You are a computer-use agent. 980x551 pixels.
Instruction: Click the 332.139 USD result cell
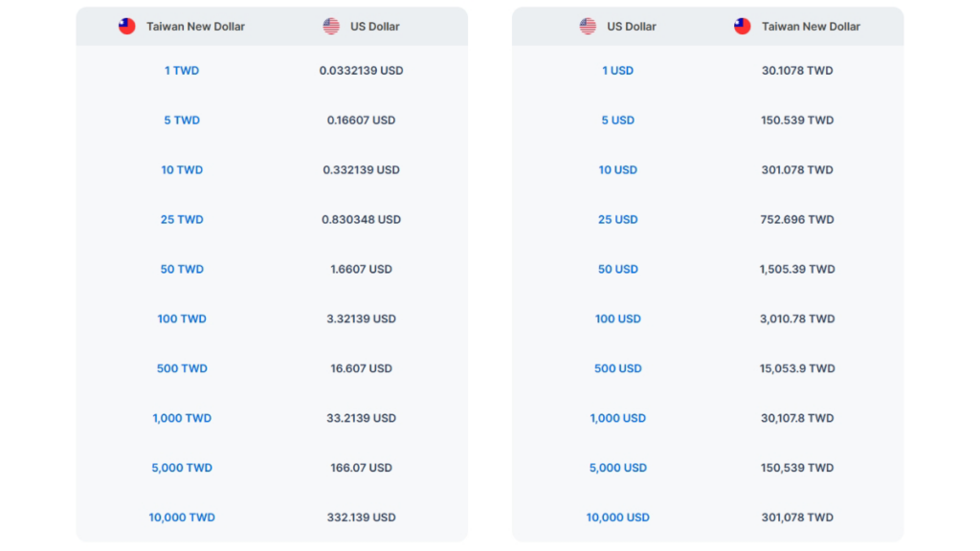361,518
